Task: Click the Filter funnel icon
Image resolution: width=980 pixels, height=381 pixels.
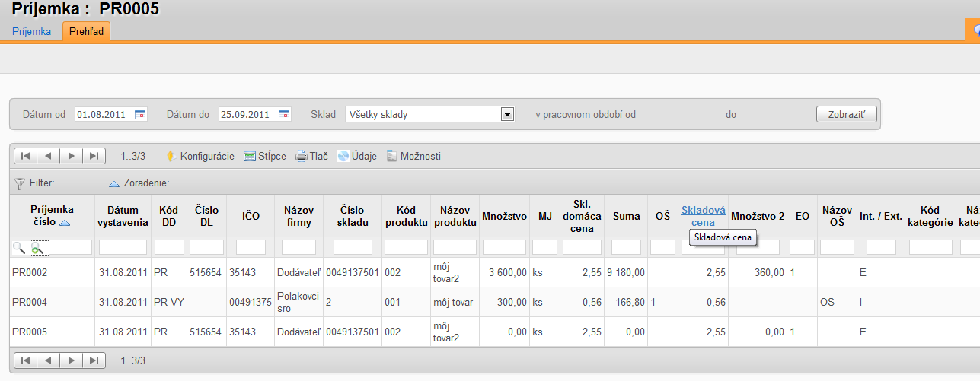Action: click(x=20, y=183)
